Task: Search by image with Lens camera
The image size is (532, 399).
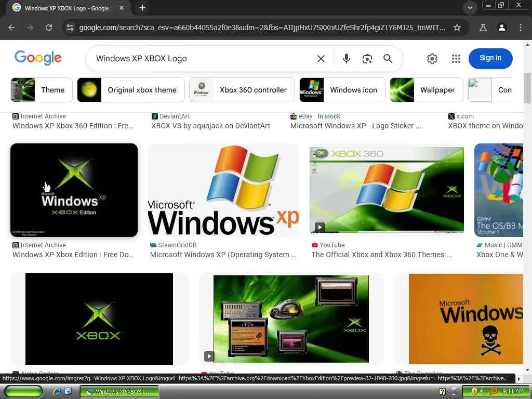Action: coord(367,59)
